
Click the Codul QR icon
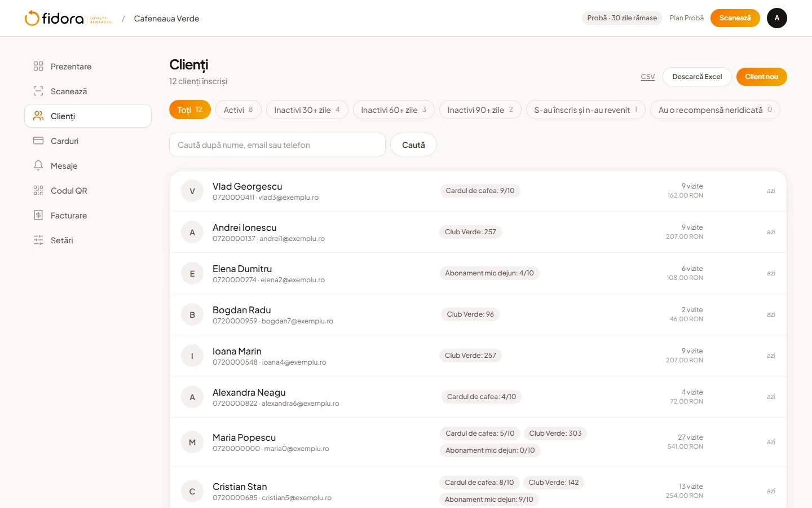(x=38, y=190)
